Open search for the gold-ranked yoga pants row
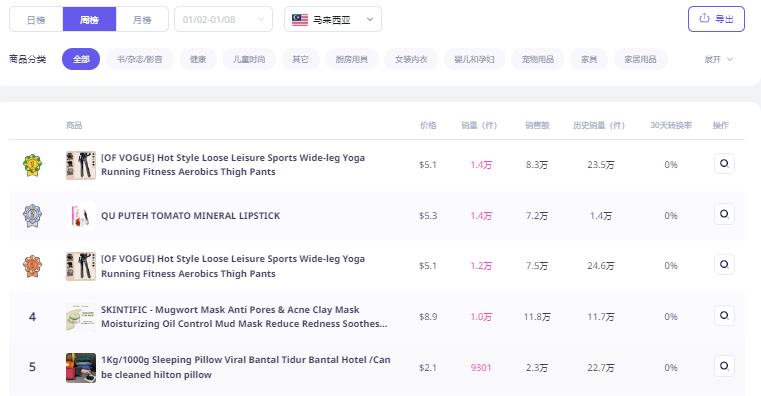 pos(724,164)
